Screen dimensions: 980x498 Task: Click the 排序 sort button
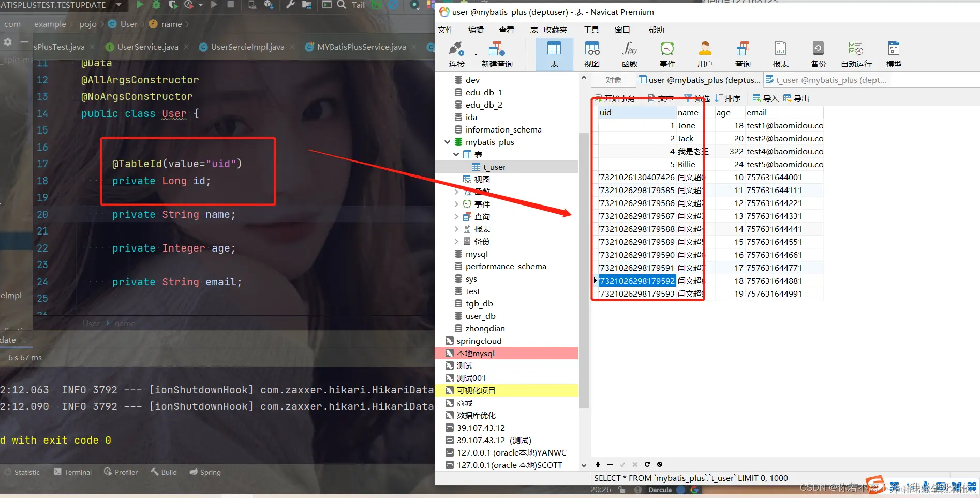[728, 98]
